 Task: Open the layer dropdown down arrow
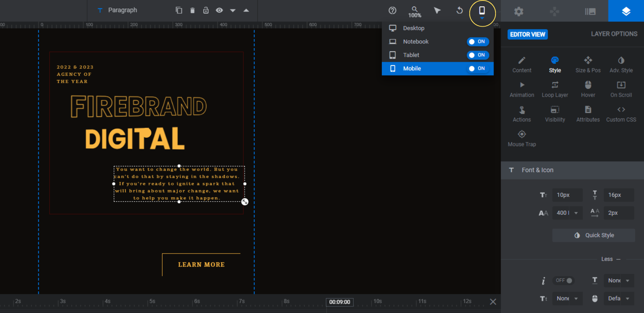click(233, 11)
